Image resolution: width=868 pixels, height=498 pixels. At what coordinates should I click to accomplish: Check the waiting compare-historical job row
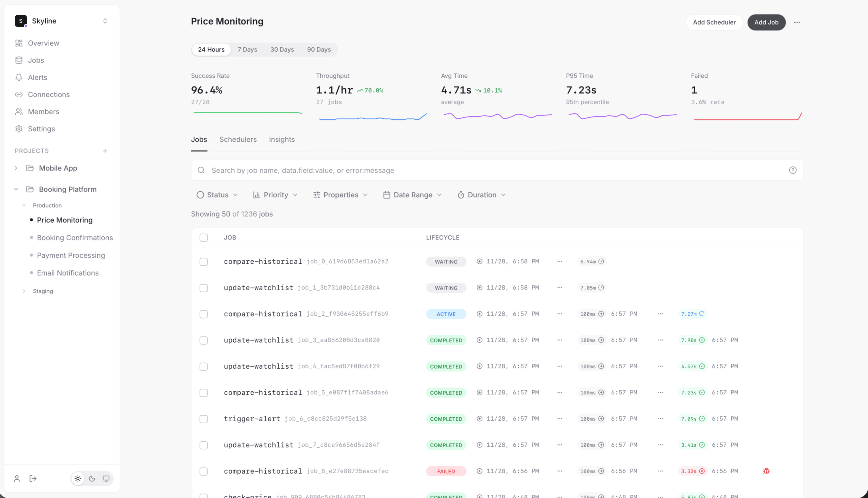pos(203,262)
